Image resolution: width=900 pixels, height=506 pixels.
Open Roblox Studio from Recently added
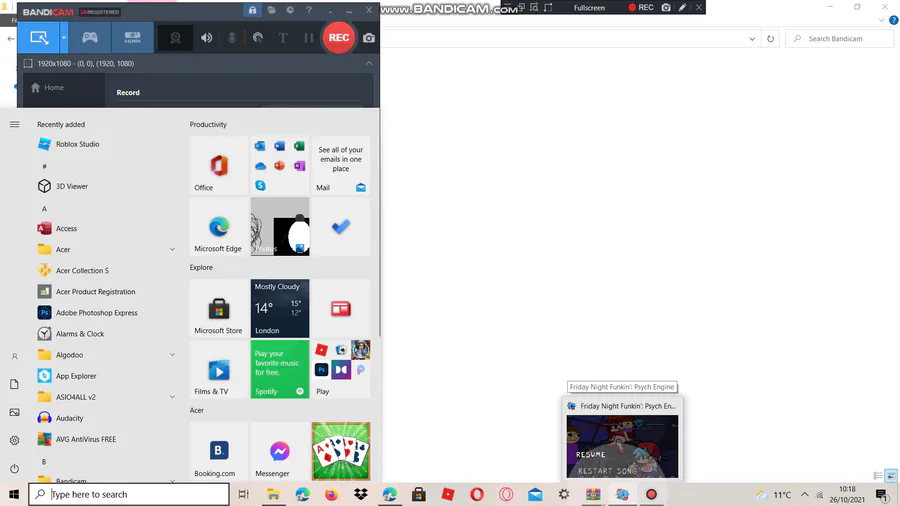(x=77, y=144)
